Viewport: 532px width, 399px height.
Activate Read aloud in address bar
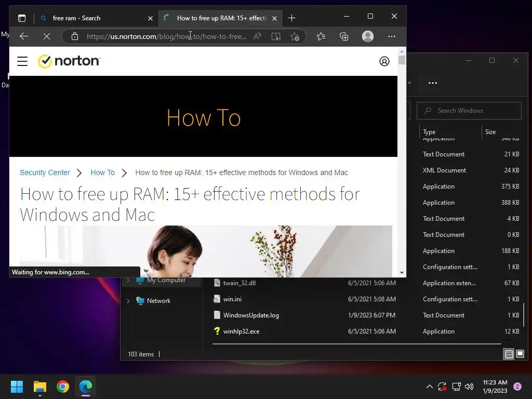click(257, 36)
